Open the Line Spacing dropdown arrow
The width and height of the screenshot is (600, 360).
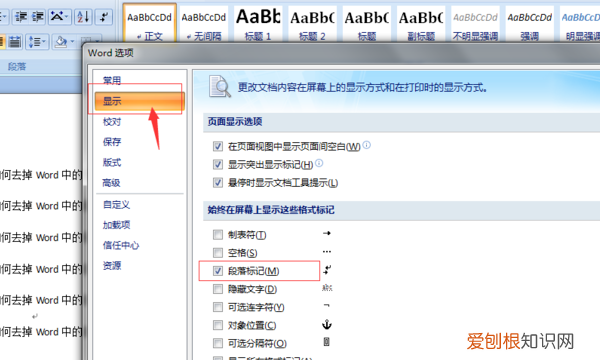(44, 41)
